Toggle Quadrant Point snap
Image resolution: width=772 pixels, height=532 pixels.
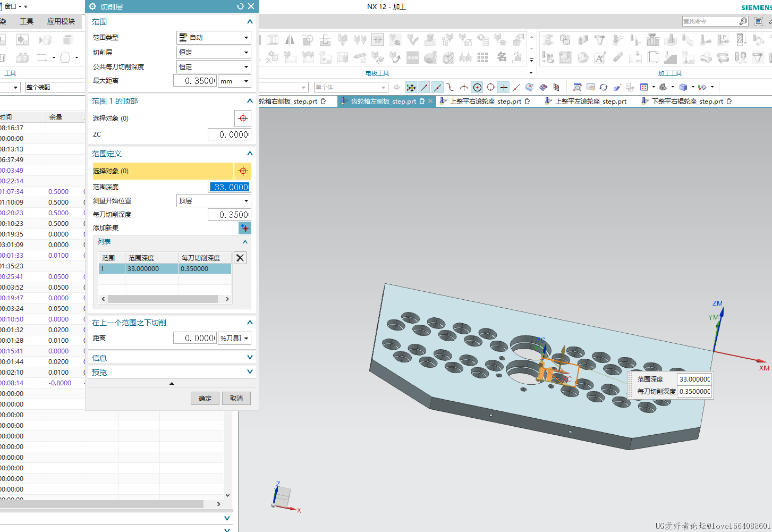pyautogui.click(x=490, y=87)
